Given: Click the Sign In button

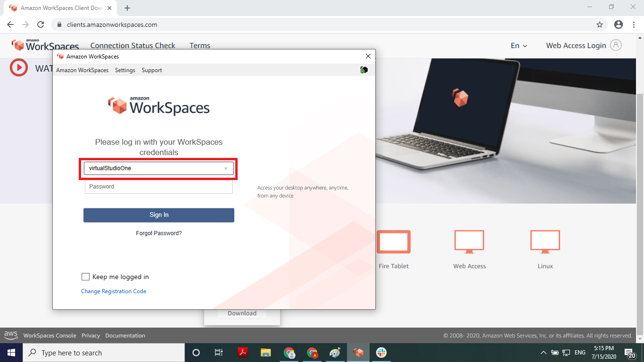Looking at the screenshot, I should (x=159, y=215).
